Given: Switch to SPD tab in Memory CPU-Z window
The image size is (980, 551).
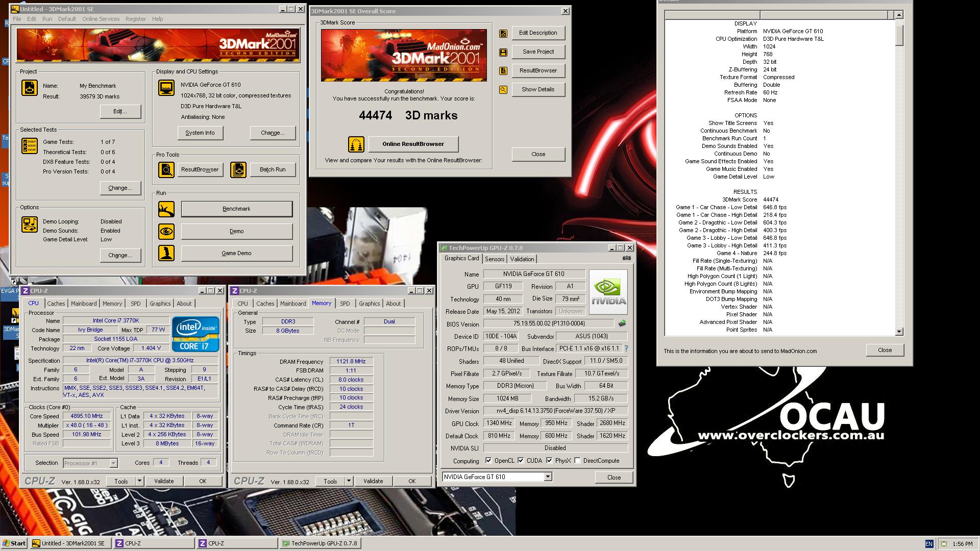Looking at the screenshot, I should pos(345,304).
